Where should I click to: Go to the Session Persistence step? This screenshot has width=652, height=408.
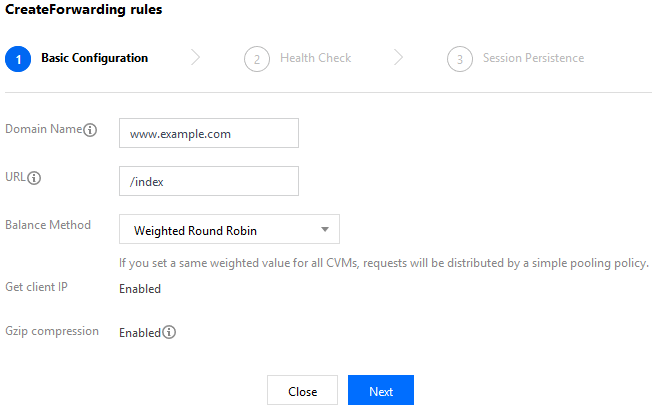533,58
